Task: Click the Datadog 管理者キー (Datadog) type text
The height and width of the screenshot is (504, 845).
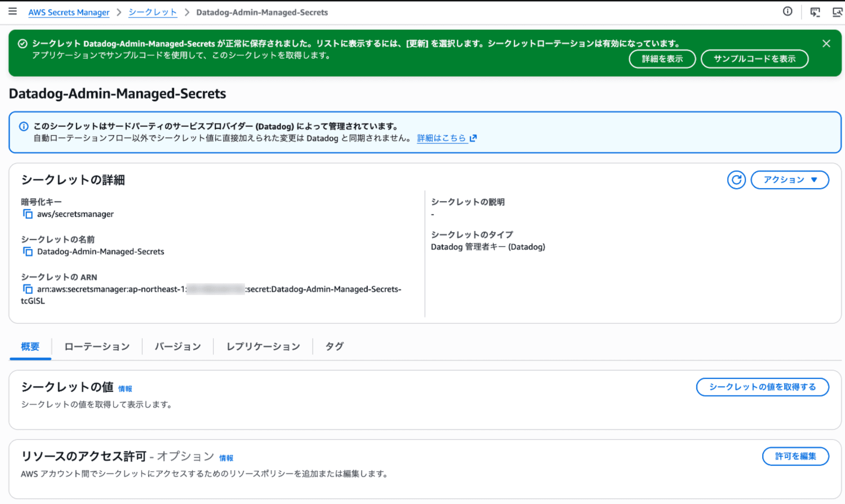Action: coord(488,247)
